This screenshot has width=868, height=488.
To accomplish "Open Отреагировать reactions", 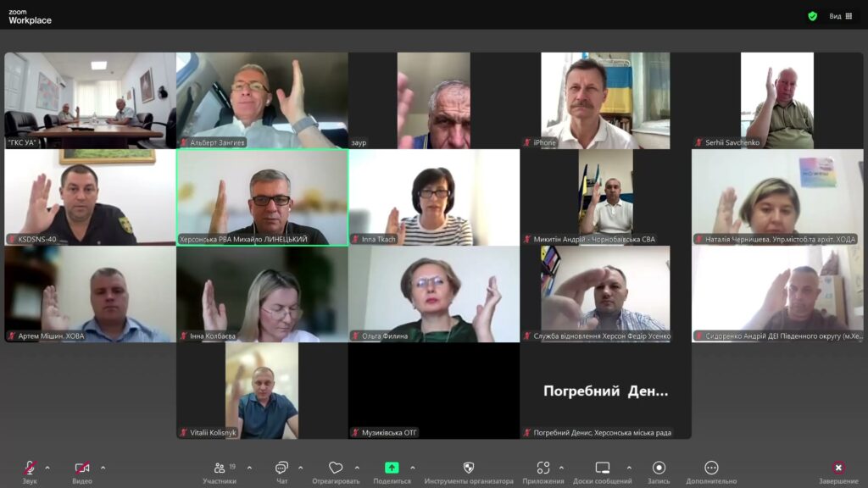I will click(336, 468).
